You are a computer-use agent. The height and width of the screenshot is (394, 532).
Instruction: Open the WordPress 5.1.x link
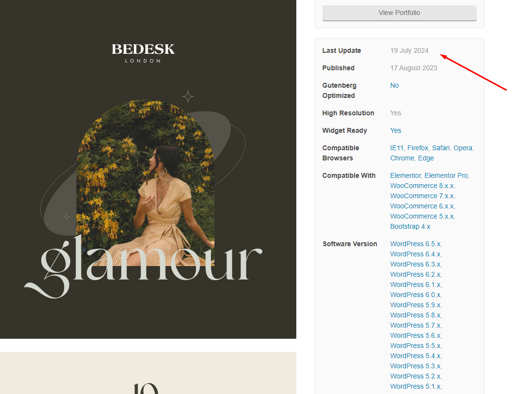click(415, 387)
